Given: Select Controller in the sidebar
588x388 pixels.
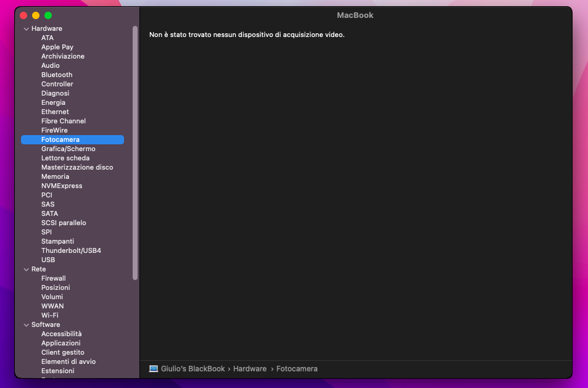Looking at the screenshot, I should 57,84.
